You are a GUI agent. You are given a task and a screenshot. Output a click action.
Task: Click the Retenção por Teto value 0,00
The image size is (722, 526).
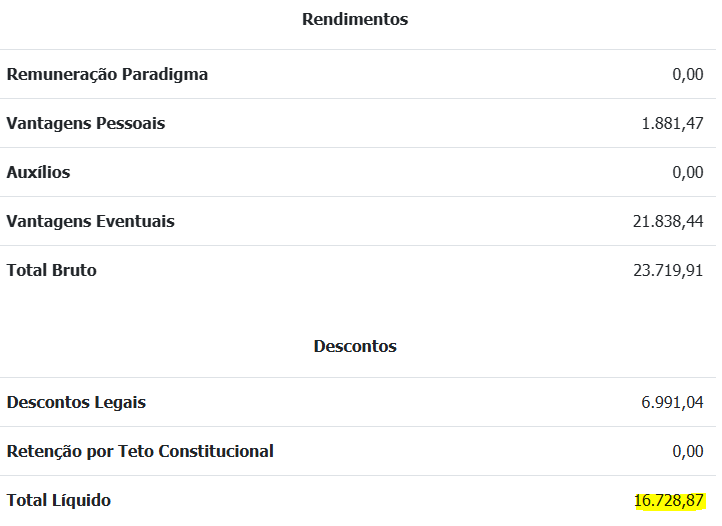click(x=687, y=451)
